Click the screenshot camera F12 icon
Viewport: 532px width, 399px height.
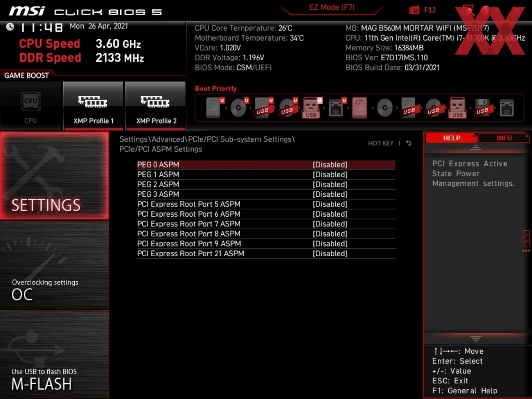pos(422,10)
